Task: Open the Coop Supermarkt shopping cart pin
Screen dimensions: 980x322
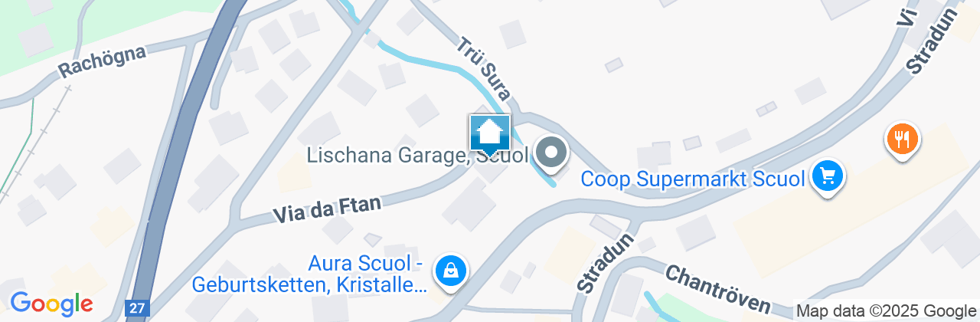Action: (x=827, y=178)
